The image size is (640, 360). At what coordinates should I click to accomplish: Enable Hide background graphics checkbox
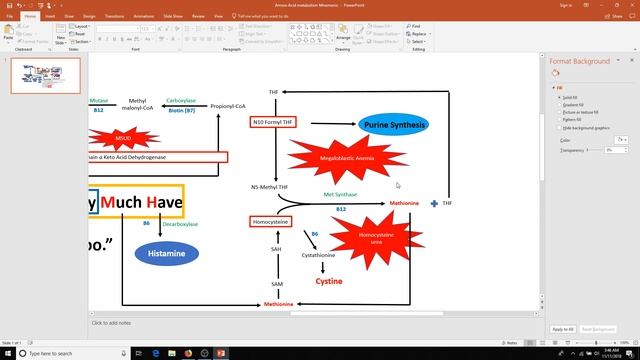[559, 128]
